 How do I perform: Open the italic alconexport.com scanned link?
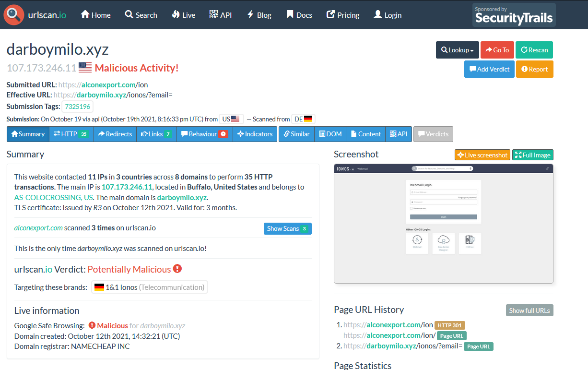[x=38, y=228]
